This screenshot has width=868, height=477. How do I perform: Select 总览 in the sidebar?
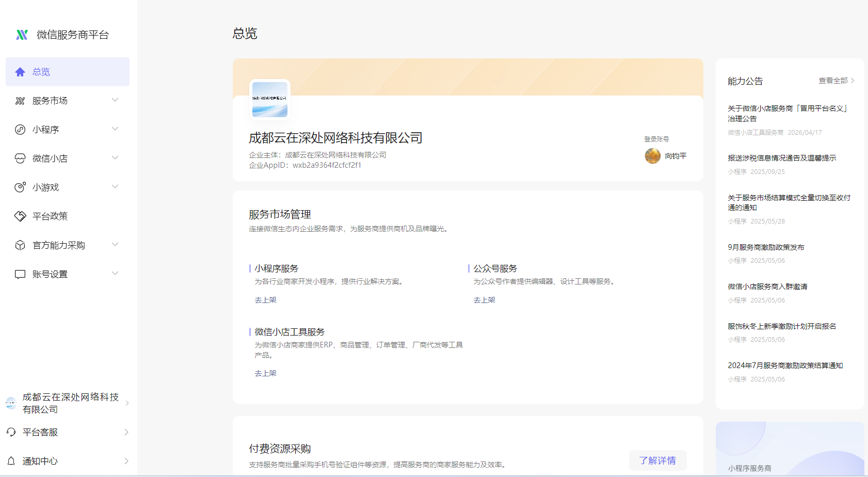coord(68,72)
